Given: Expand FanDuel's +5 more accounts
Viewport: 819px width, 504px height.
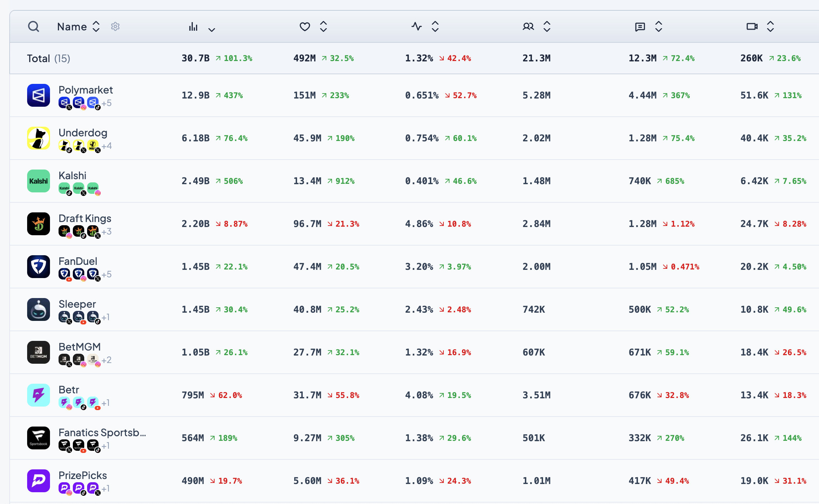Looking at the screenshot, I should 106,274.
